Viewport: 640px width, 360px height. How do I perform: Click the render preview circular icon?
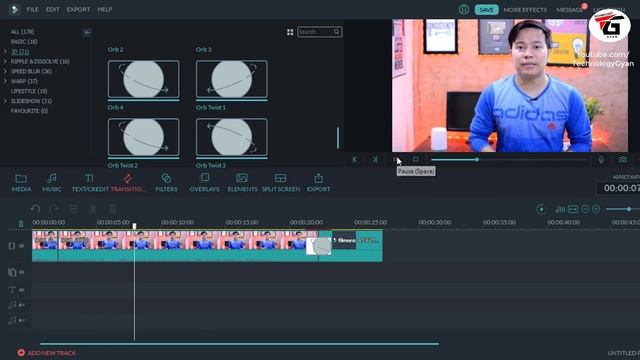540,209
